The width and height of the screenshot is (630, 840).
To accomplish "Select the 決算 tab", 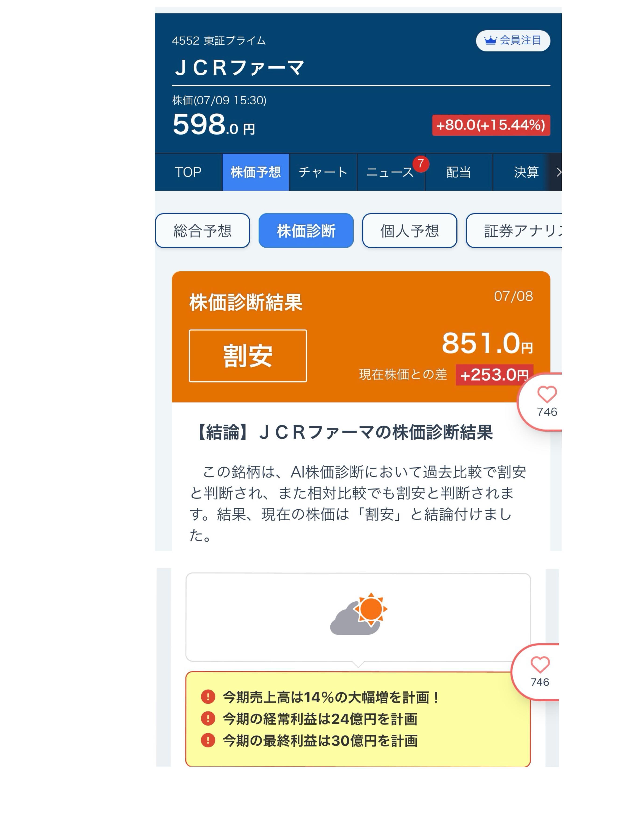I will point(526,172).
